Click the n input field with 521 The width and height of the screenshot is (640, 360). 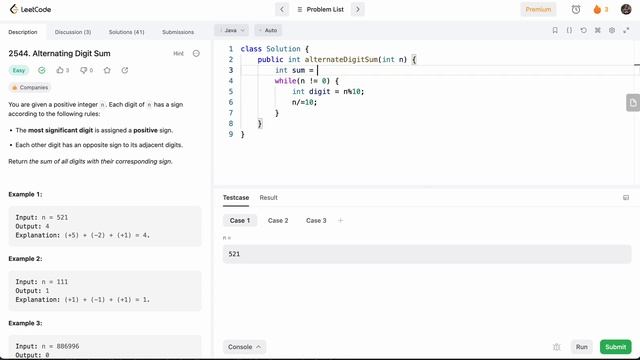427,254
